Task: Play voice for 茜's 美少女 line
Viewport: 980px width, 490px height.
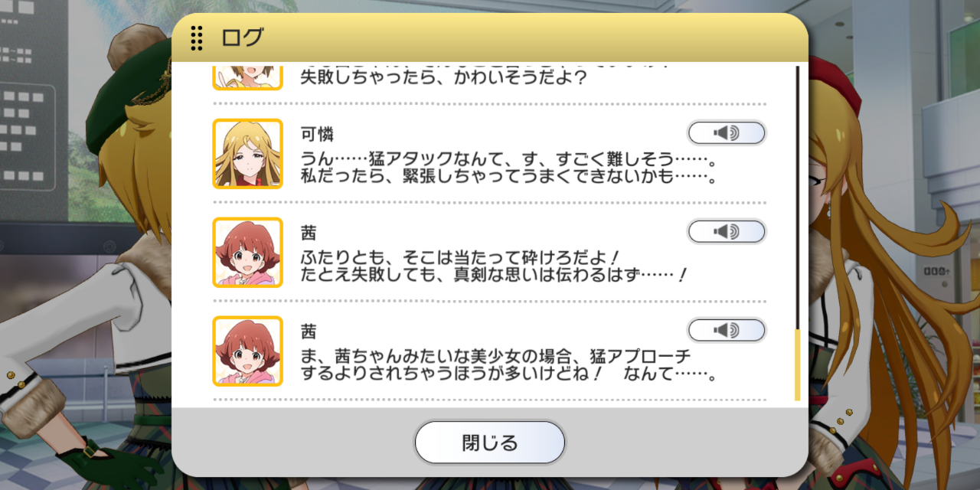Action: [x=727, y=331]
